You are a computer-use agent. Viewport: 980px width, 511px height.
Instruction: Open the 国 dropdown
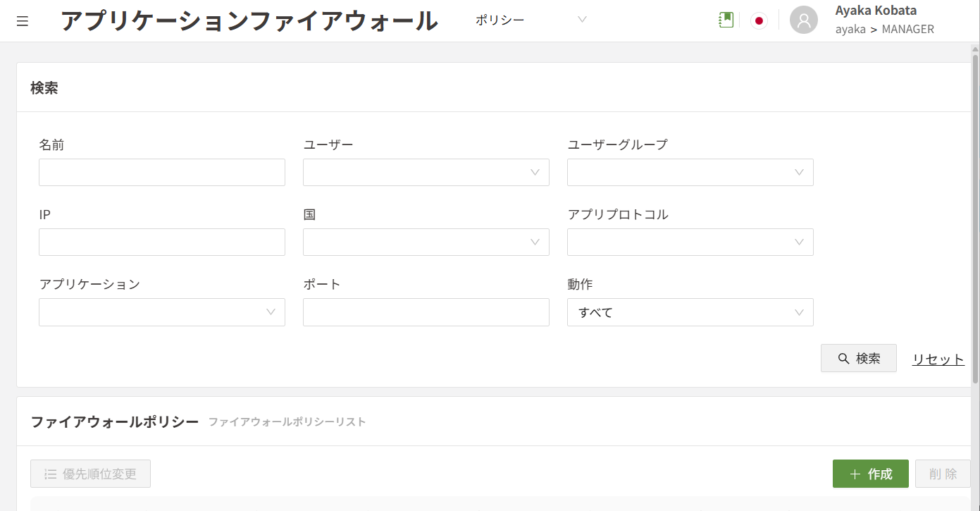pyautogui.click(x=426, y=242)
